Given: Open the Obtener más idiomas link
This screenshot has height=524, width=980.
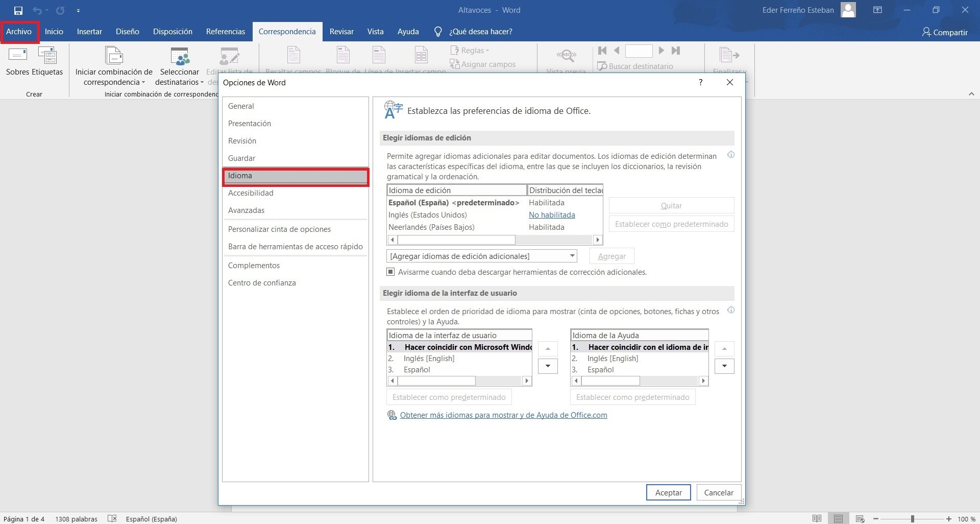Looking at the screenshot, I should point(503,415).
